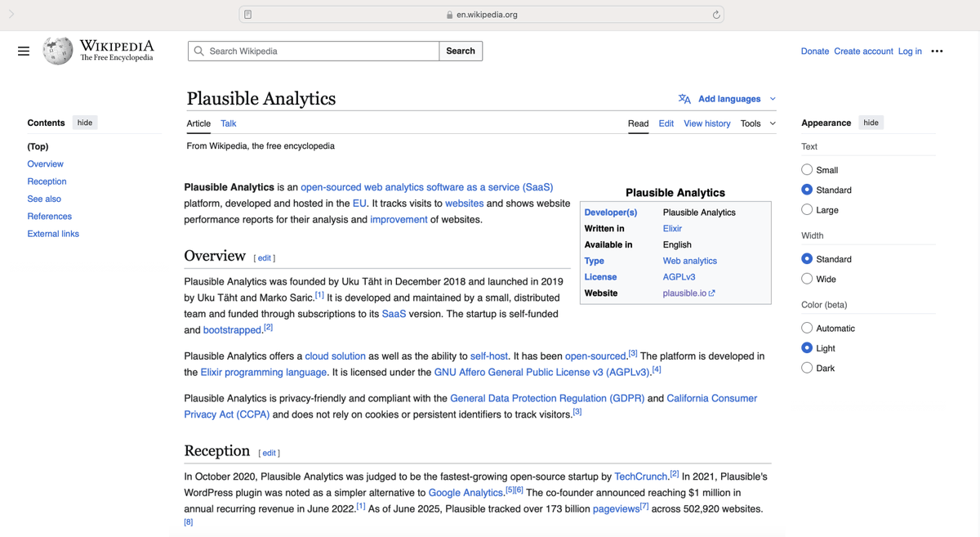Image resolution: width=980 pixels, height=537 pixels.
Task: Hide the Appearance panel
Action: click(x=871, y=123)
